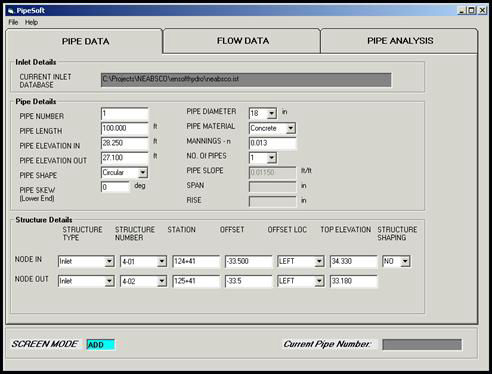Maximize the PipeSoft window

tap(471, 11)
